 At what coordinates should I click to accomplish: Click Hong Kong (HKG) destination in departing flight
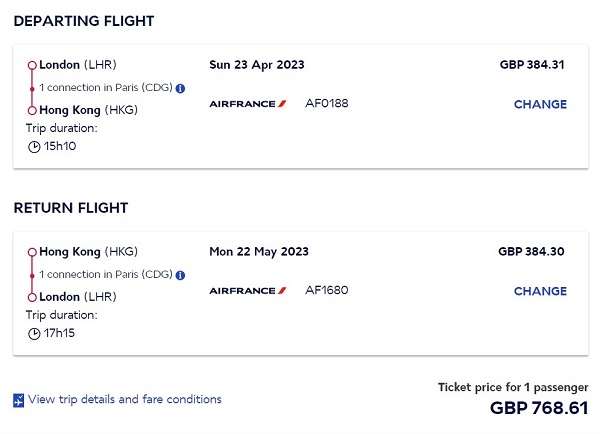pos(88,110)
